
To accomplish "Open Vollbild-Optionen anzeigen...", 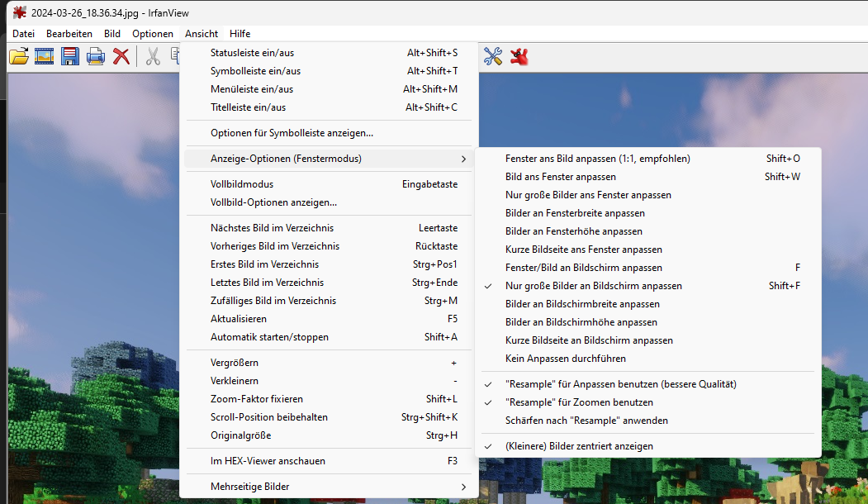I will point(329,202).
